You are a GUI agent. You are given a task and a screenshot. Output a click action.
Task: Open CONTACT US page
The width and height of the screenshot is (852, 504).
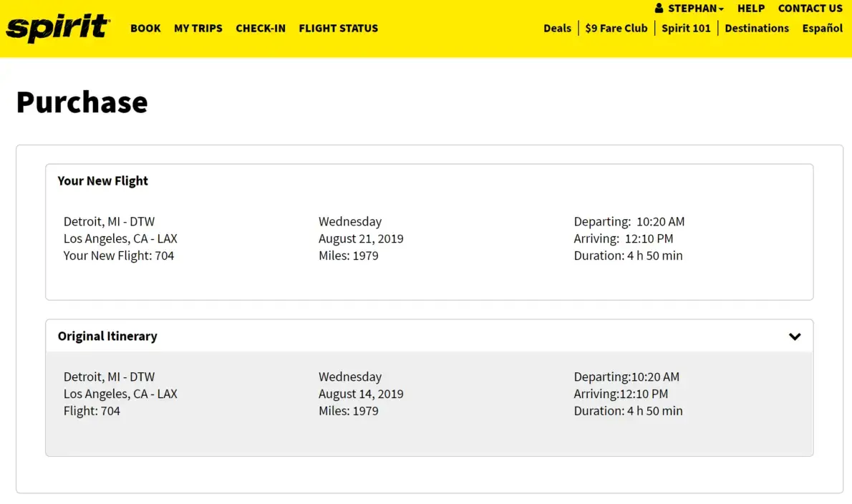(x=810, y=8)
